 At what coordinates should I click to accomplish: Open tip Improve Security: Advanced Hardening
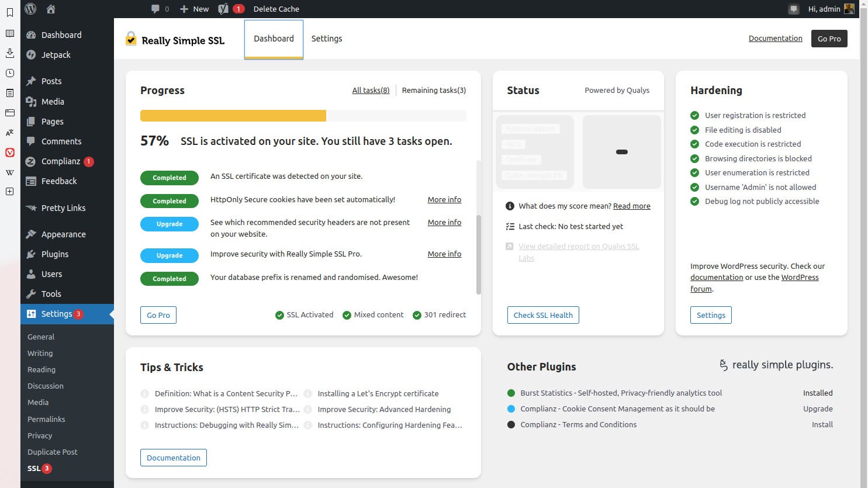[x=384, y=409]
